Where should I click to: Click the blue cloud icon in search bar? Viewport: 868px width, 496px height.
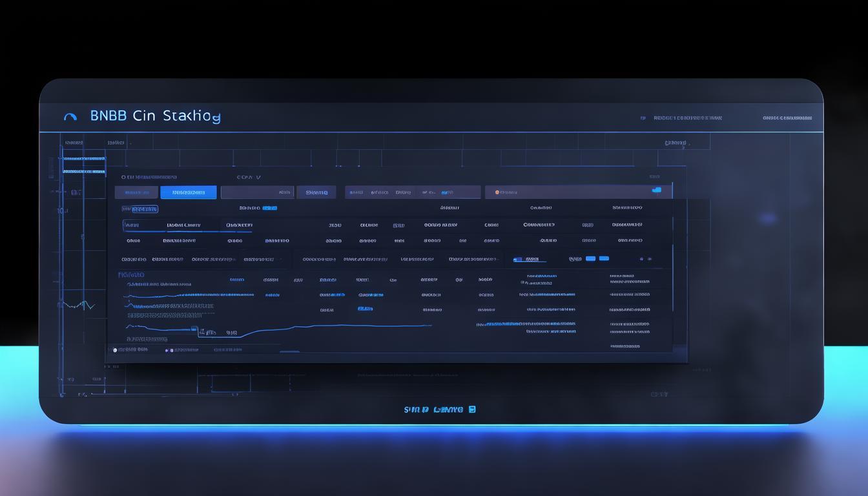pos(657,191)
